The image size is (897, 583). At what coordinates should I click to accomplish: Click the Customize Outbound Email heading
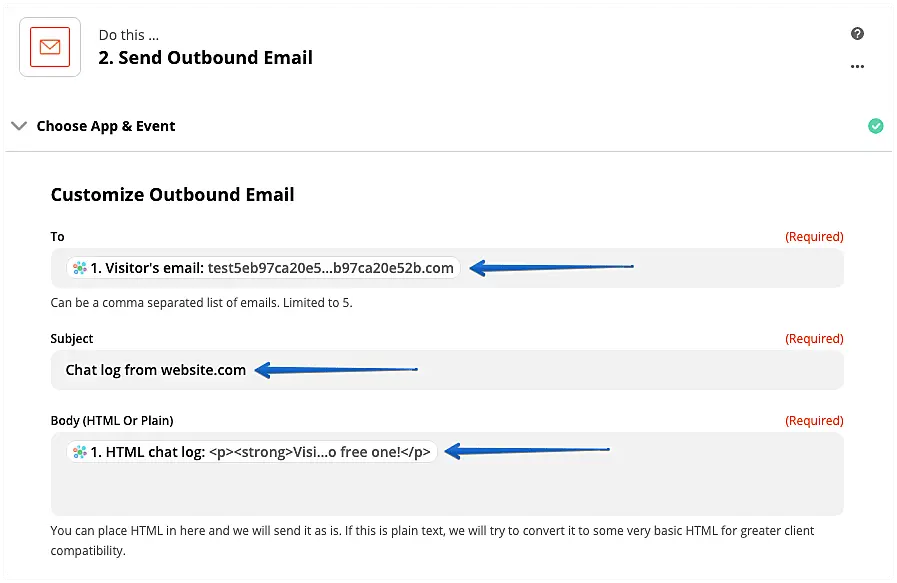172,195
